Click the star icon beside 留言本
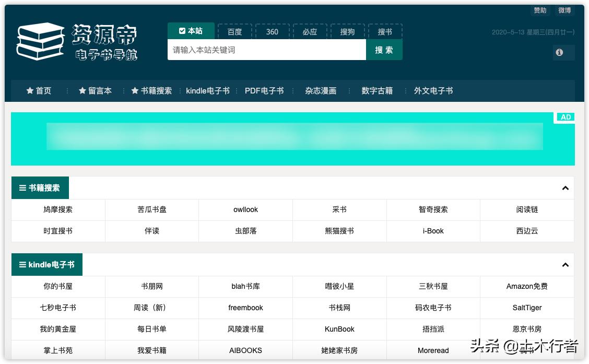 click(x=82, y=90)
